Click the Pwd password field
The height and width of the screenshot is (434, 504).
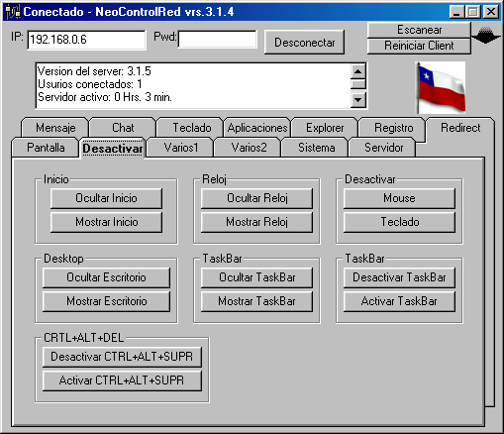tap(217, 40)
